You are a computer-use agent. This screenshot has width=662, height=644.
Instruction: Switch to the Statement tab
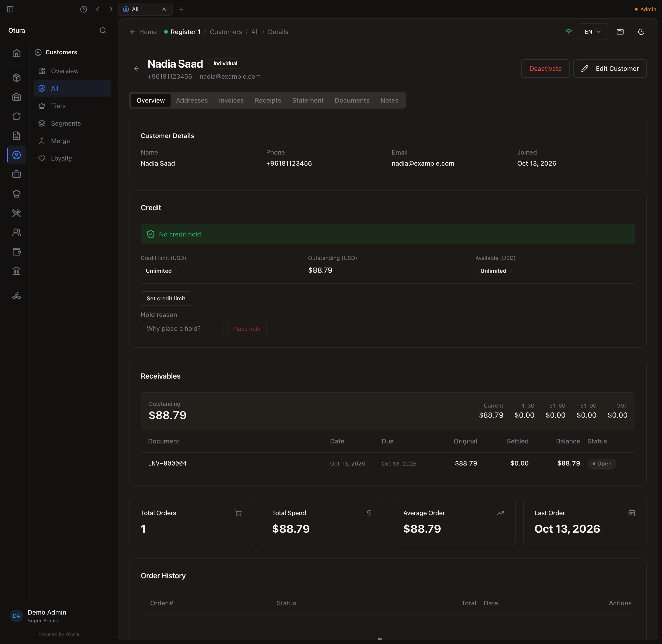pyautogui.click(x=308, y=101)
